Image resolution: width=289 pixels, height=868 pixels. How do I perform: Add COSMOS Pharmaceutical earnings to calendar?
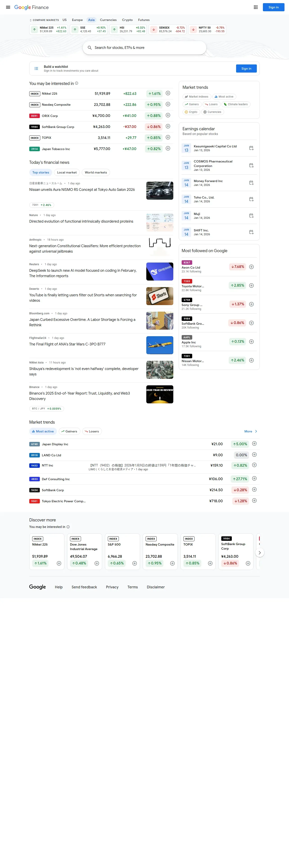pos(251,165)
